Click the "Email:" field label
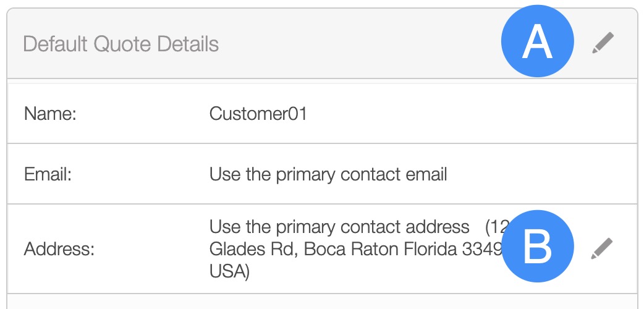644x309 pixels. (48, 174)
